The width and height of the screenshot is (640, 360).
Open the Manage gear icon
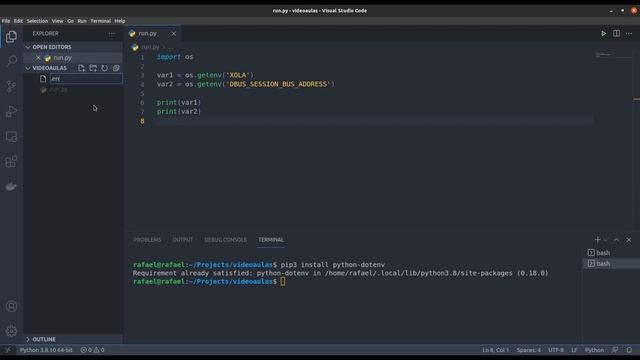point(11,331)
